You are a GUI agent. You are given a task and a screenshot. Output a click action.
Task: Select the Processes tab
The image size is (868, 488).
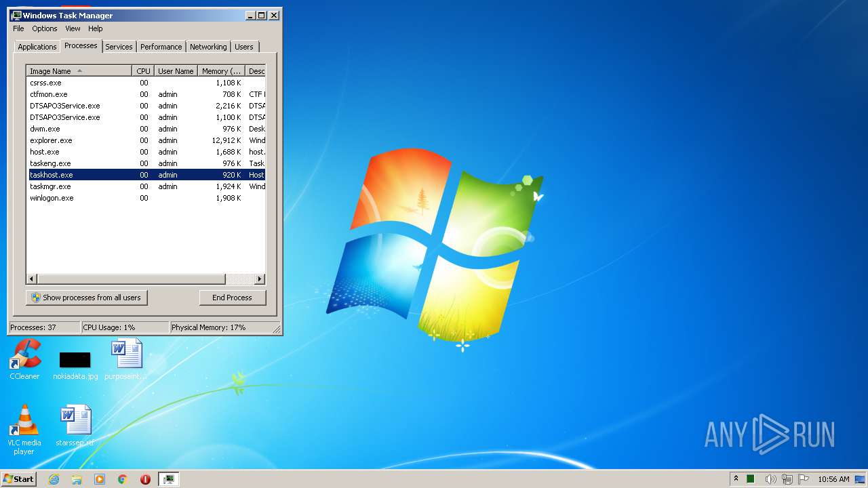coord(81,45)
